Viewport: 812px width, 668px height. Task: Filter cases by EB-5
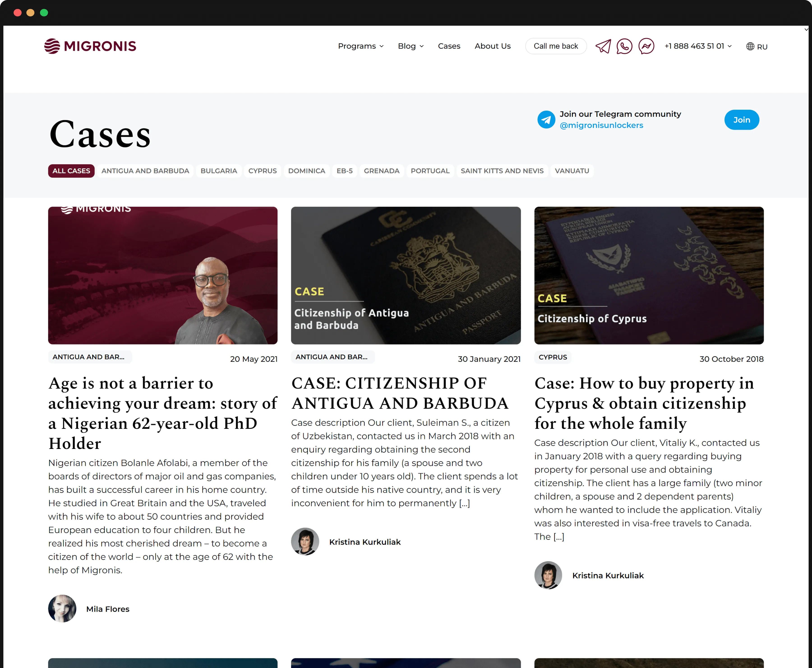(x=344, y=171)
